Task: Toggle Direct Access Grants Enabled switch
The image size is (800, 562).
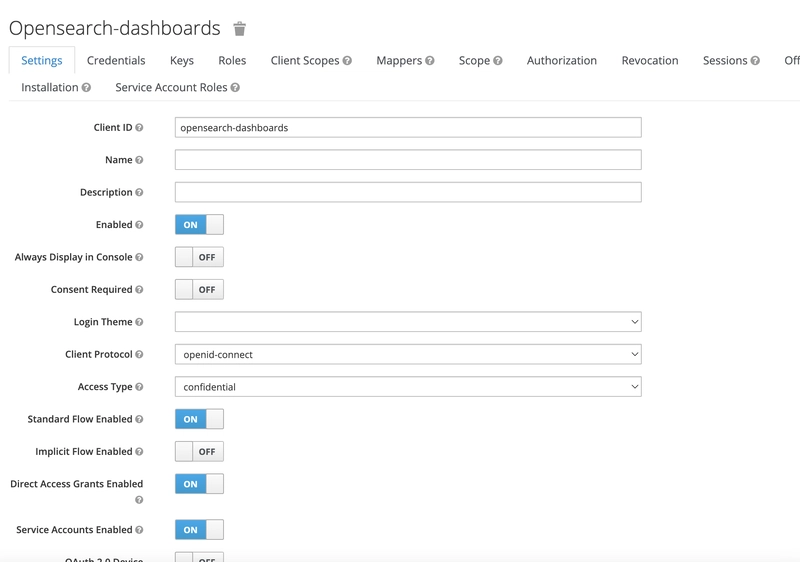Action: pyautogui.click(x=199, y=484)
